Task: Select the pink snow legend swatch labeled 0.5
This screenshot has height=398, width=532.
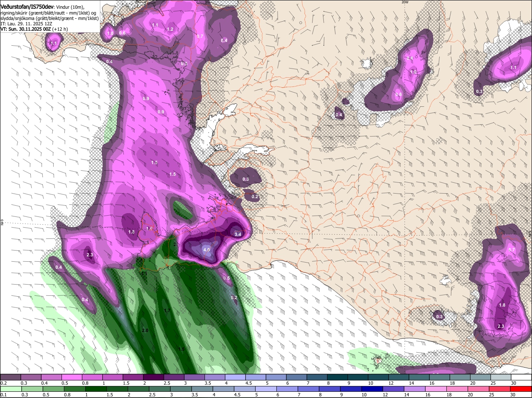Action: pyautogui.click(x=71, y=377)
